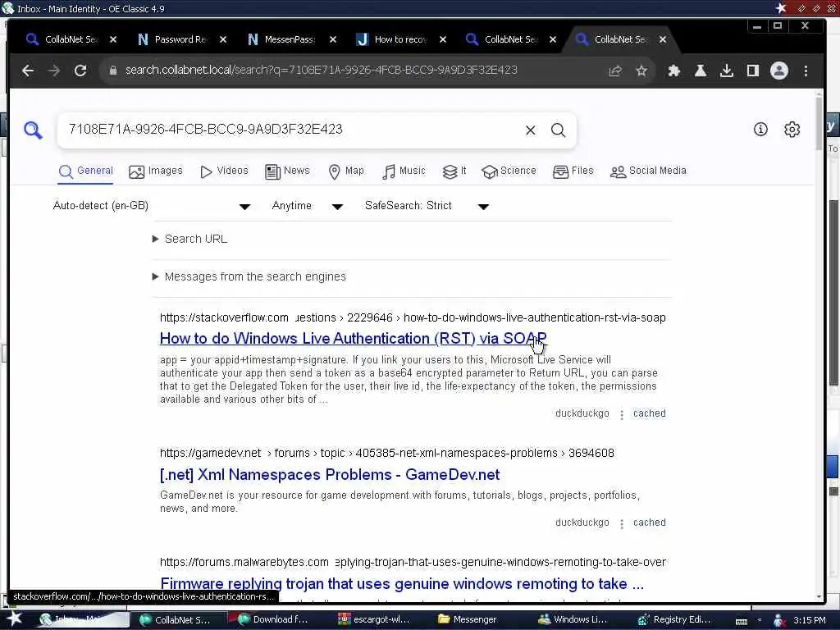Expand the Search URL section
This screenshot has height=630, width=840.
click(189, 239)
